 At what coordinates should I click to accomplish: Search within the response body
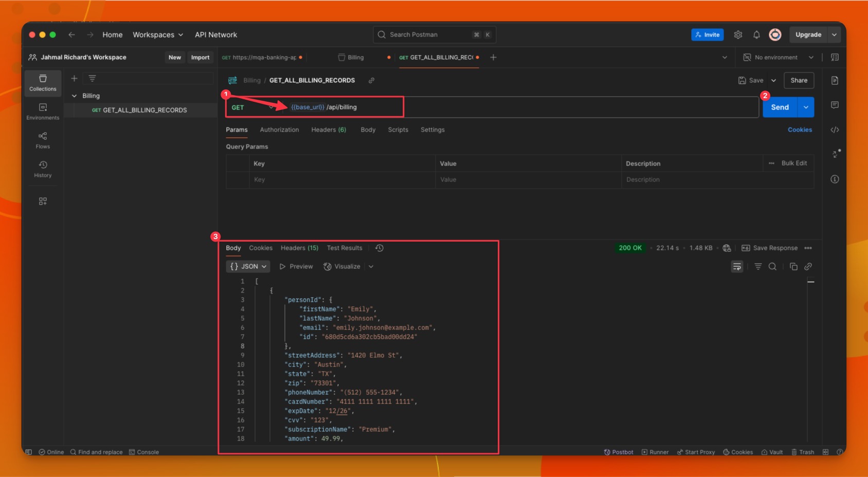tap(772, 266)
